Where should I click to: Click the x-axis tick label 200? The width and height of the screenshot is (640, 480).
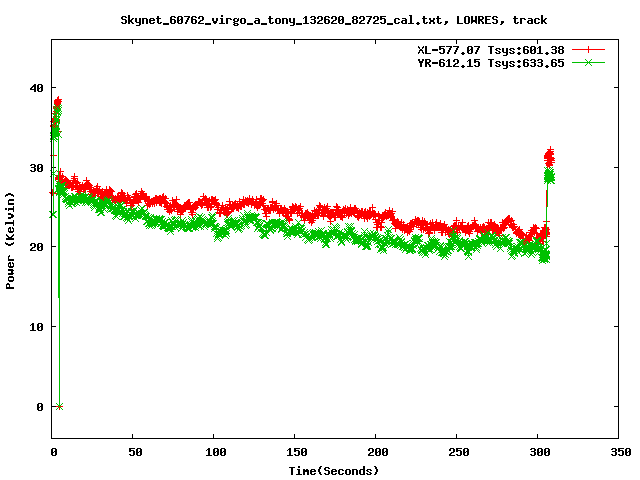click(x=378, y=452)
